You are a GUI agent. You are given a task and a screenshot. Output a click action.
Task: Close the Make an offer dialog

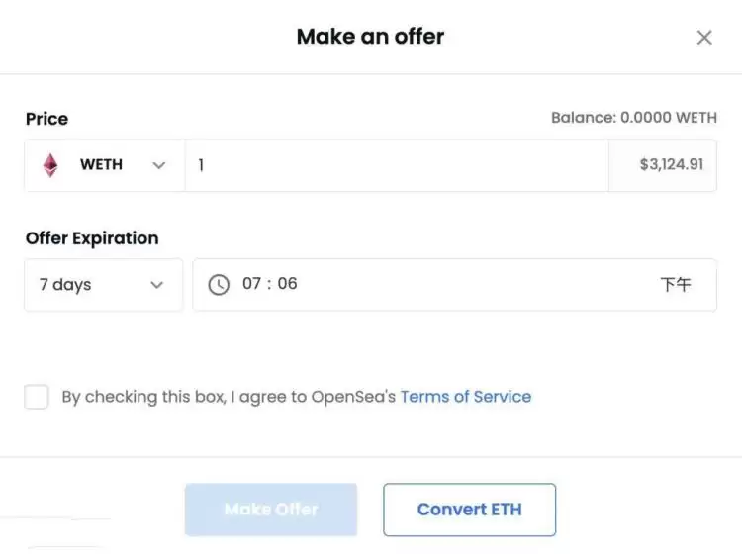point(704,38)
